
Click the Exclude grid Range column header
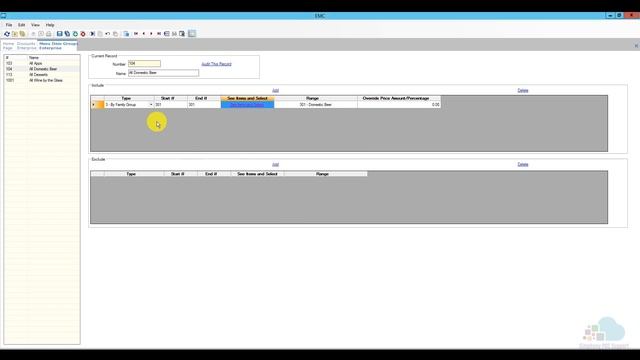[x=325, y=174]
